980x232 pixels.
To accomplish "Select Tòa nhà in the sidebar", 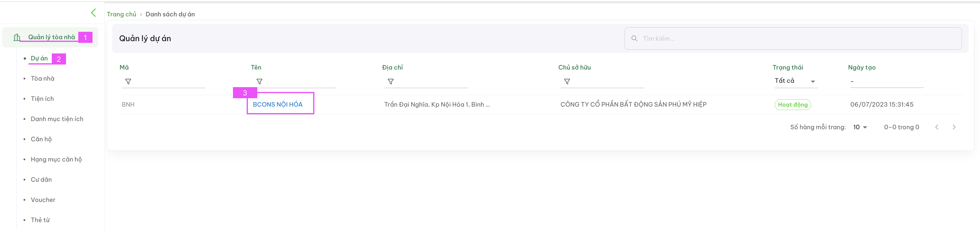I will coord(43,78).
